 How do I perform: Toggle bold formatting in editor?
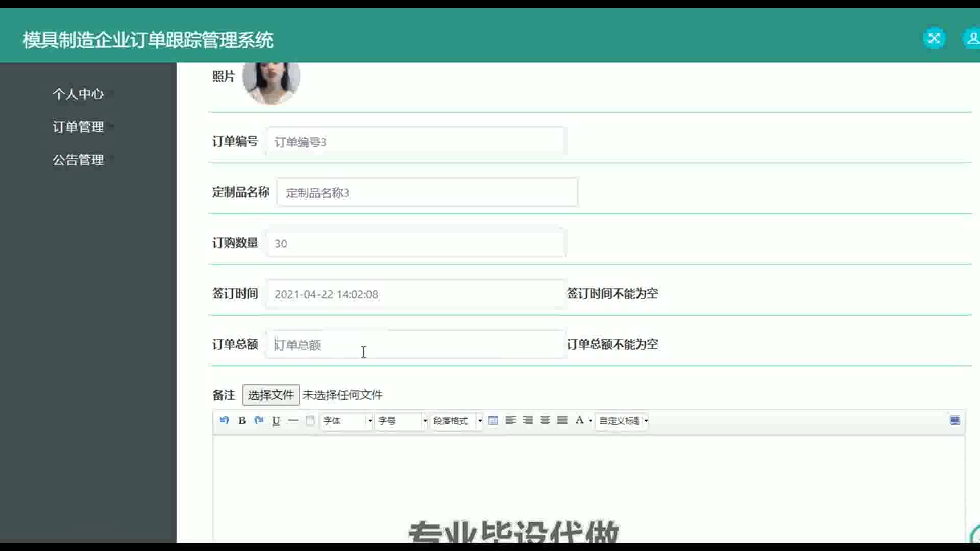(242, 421)
